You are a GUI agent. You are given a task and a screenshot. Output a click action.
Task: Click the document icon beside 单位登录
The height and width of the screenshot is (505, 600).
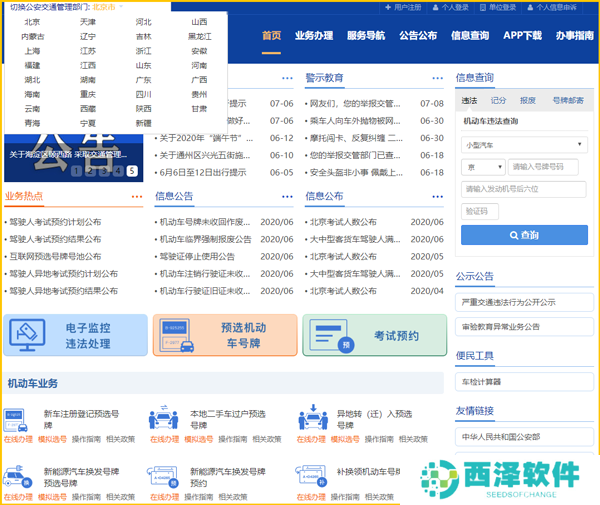tap(483, 7)
